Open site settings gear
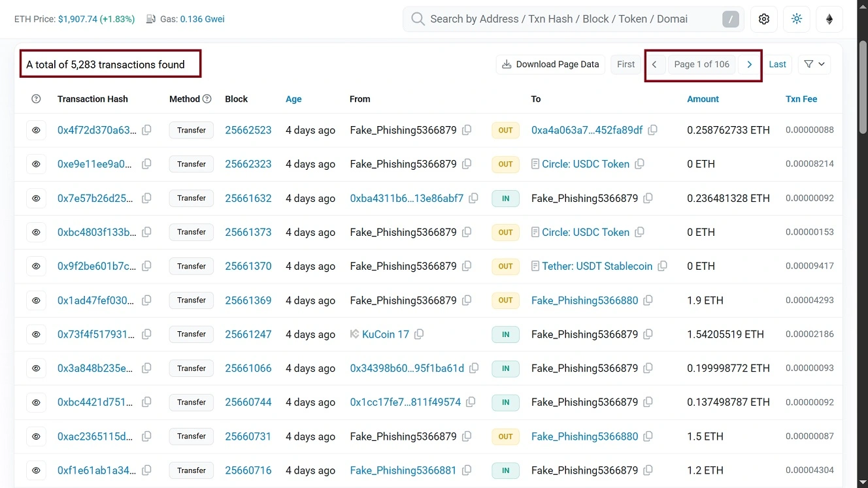 tap(764, 19)
